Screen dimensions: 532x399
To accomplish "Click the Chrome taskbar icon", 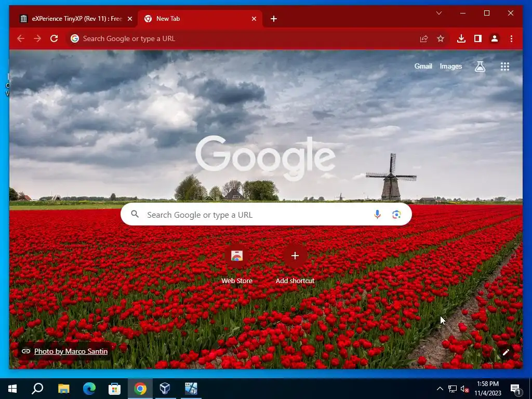I will (x=140, y=389).
